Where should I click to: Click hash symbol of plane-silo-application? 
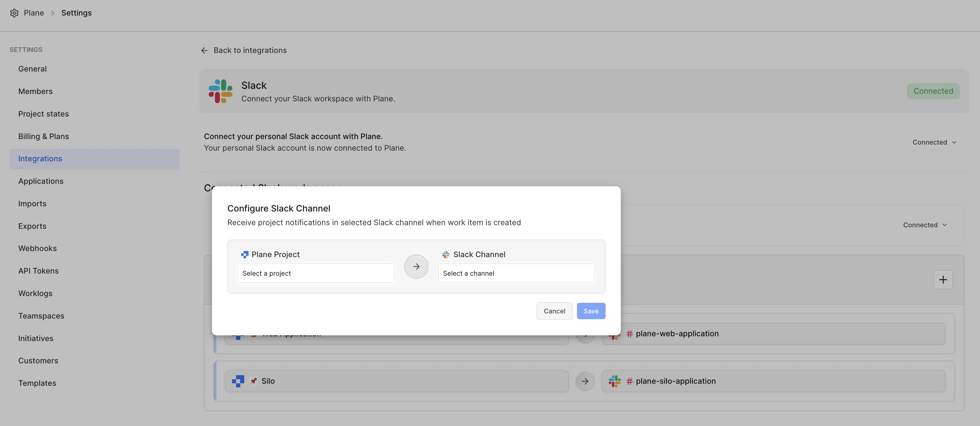pos(630,381)
